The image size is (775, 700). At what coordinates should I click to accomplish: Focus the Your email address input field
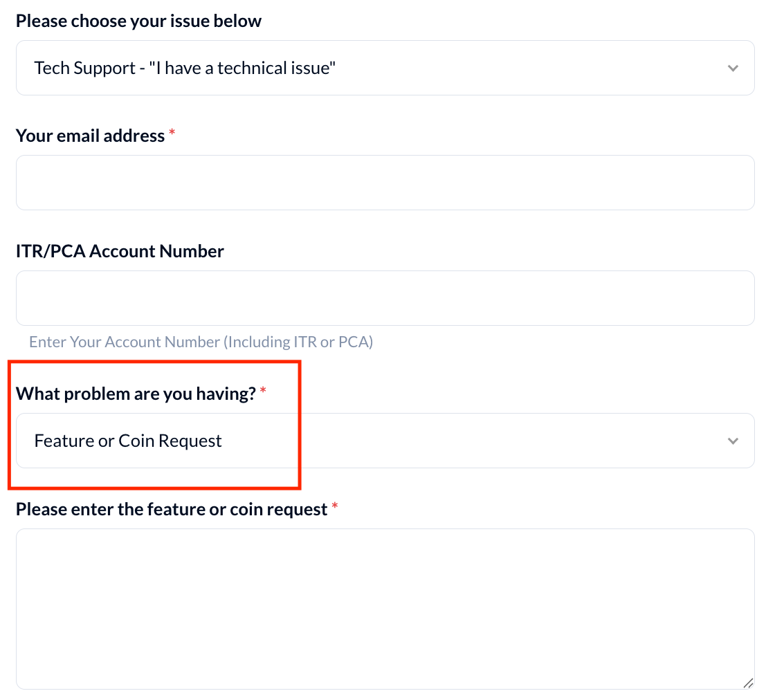[385, 183]
